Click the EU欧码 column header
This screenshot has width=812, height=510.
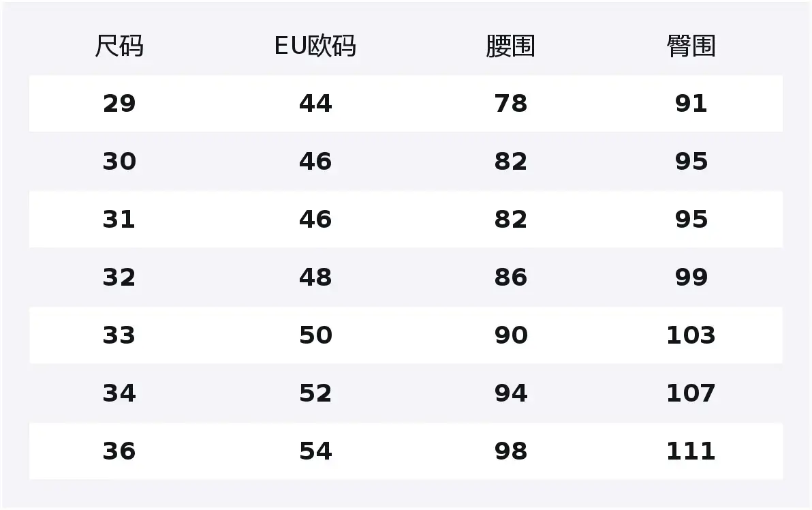[x=315, y=46]
